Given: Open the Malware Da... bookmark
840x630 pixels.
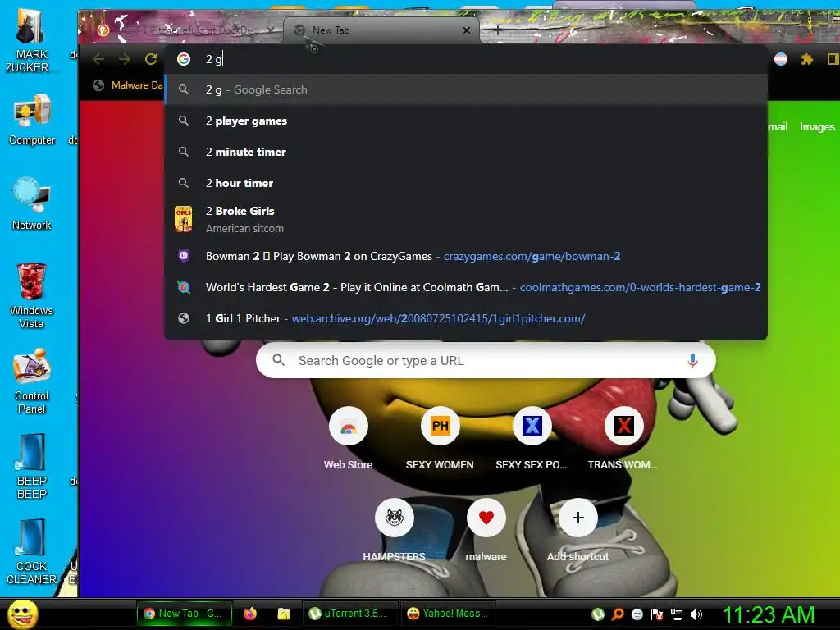Looking at the screenshot, I should (129, 85).
